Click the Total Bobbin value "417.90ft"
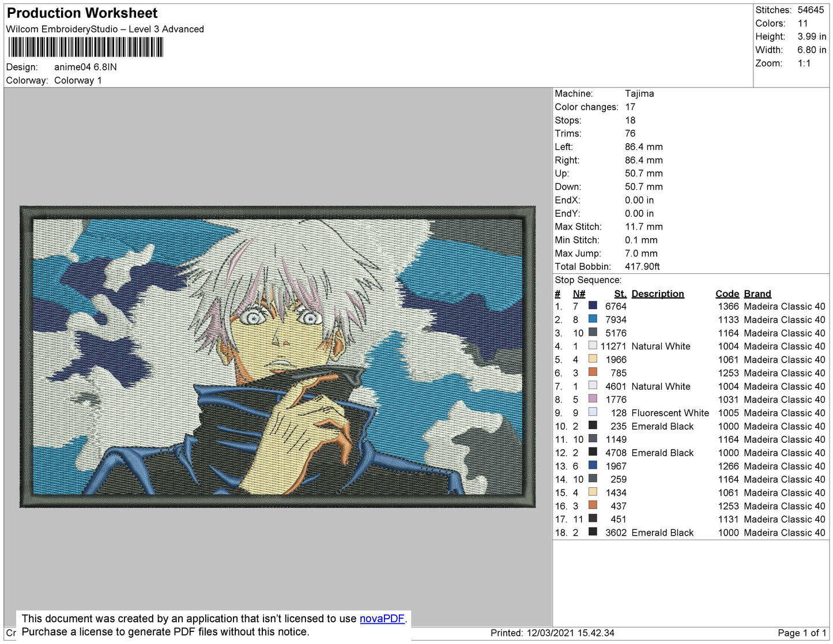 click(642, 266)
